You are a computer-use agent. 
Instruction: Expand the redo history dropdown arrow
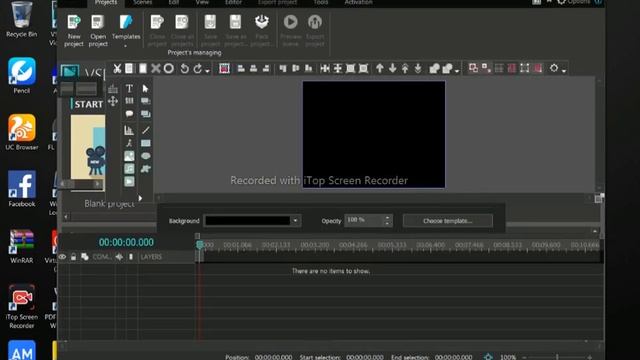[x=207, y=71]
